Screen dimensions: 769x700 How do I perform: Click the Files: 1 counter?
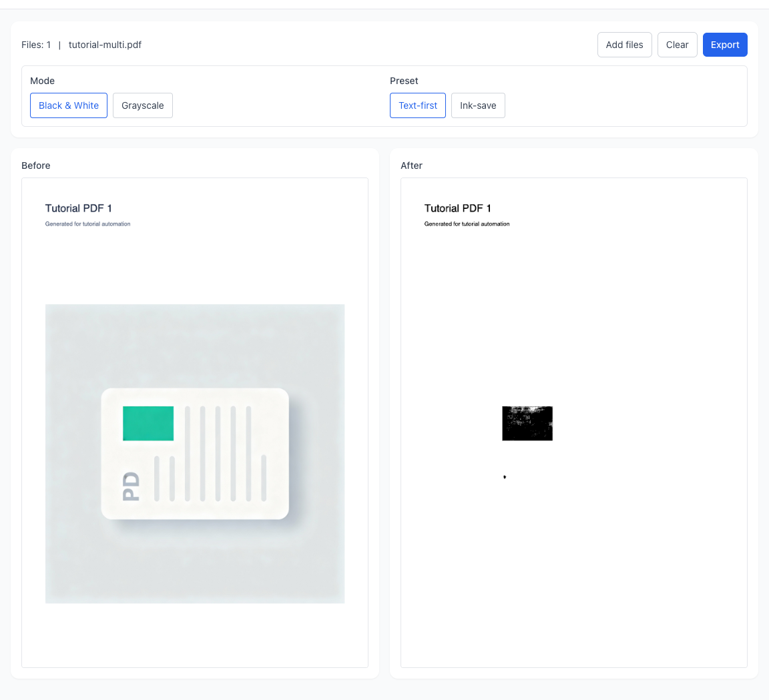point(36,45)
